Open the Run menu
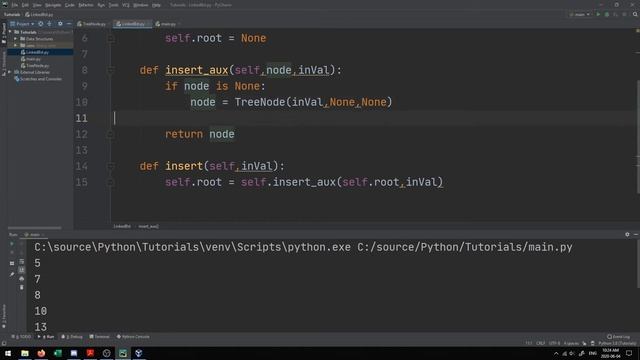 coord(101,5)
